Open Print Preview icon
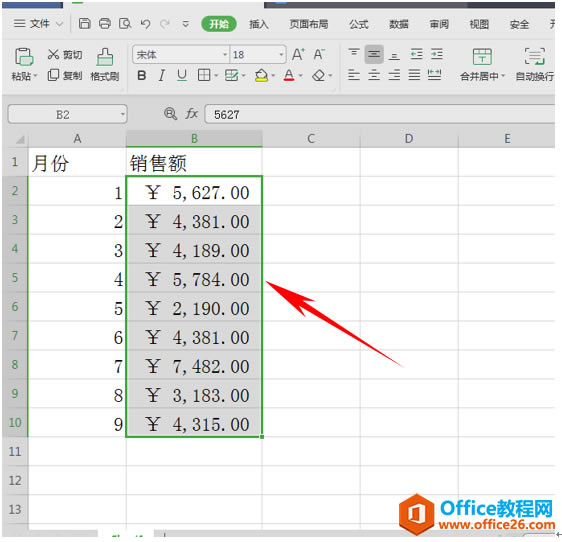 tap(125, 24)
